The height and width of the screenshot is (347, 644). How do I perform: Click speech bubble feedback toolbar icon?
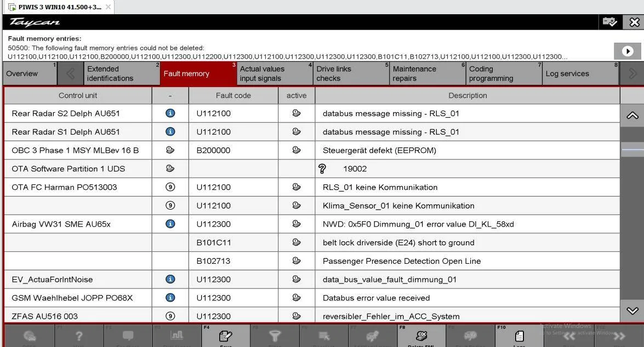[x=128, y=336]
